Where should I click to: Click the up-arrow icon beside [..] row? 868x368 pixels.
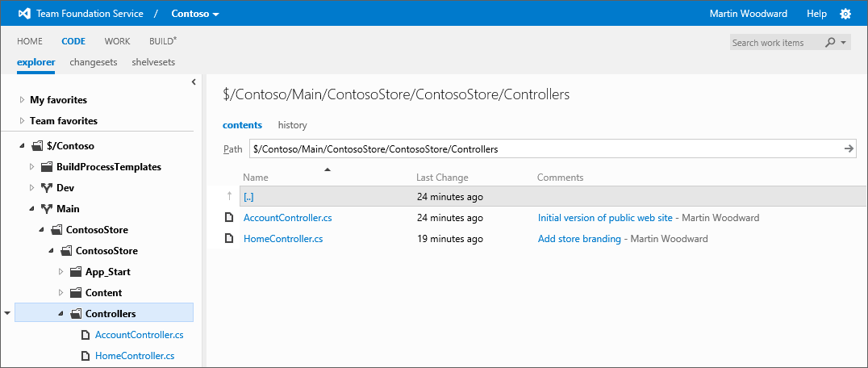pos(229,196)
